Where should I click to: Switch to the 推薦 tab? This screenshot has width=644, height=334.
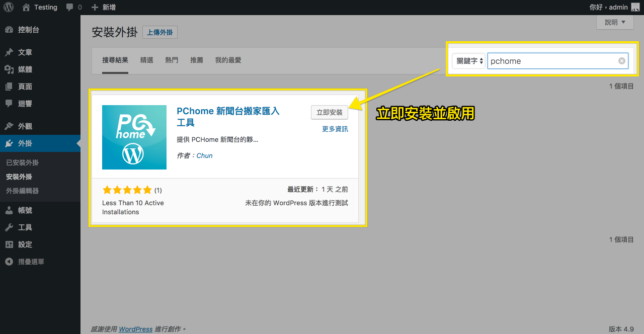[197, 60]
